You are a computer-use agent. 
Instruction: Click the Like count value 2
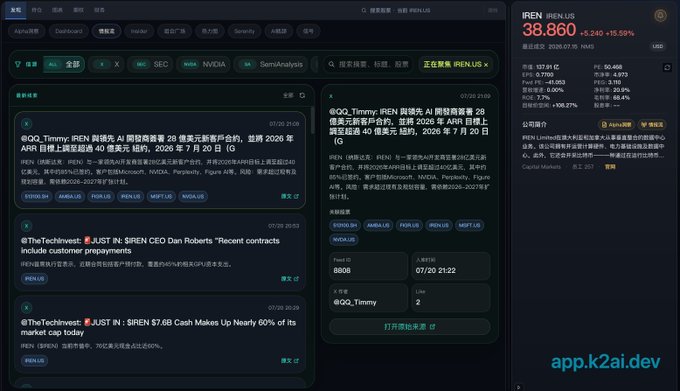point(418,303)
